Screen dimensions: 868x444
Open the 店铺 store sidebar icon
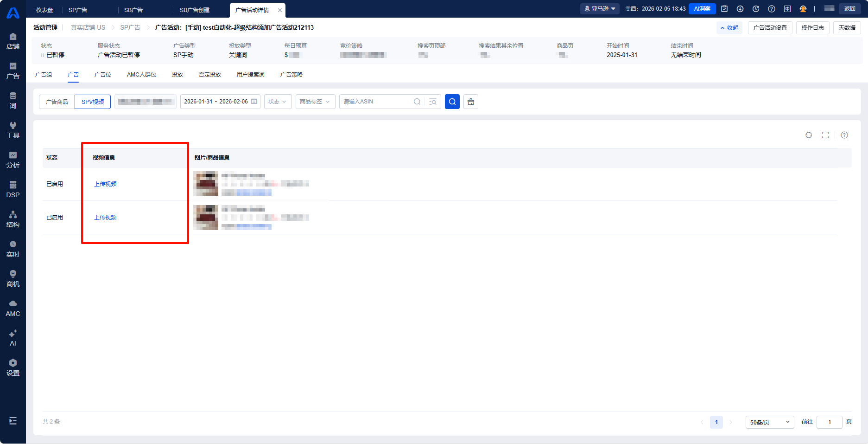tap(13, 41)
